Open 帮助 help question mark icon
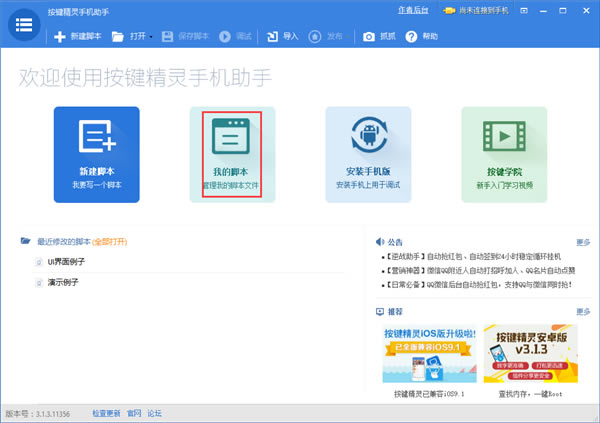Image resolution: width=600 pixels, height=423 pixels. (x=411, y=37)
